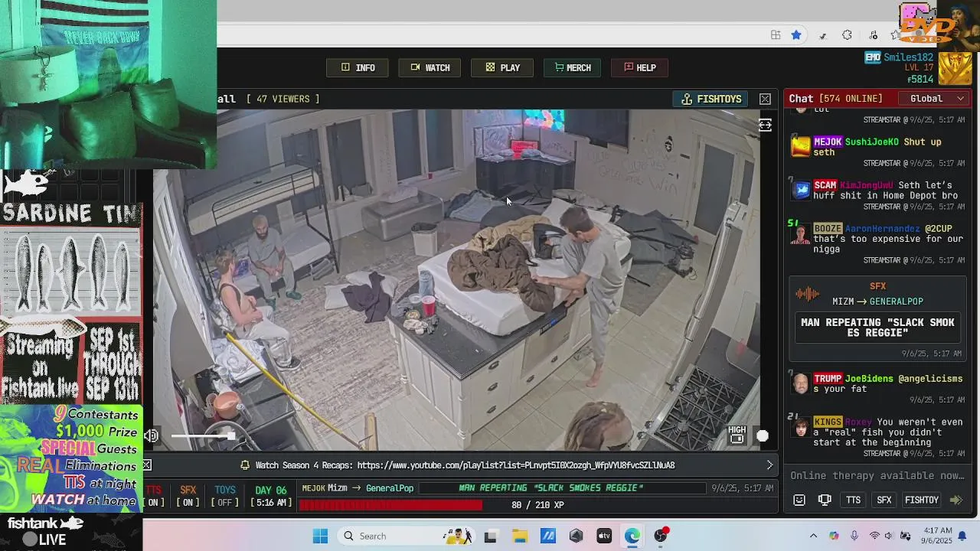The height and width of the screenshot is (551, 980).
Task: Toggle TOYS on/off in status bar
Action: 224,496
